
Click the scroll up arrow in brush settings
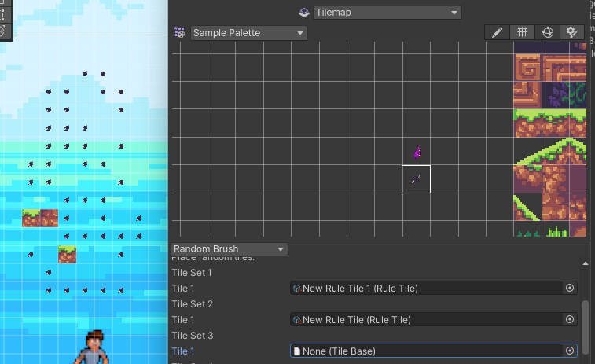click(586, 263)
